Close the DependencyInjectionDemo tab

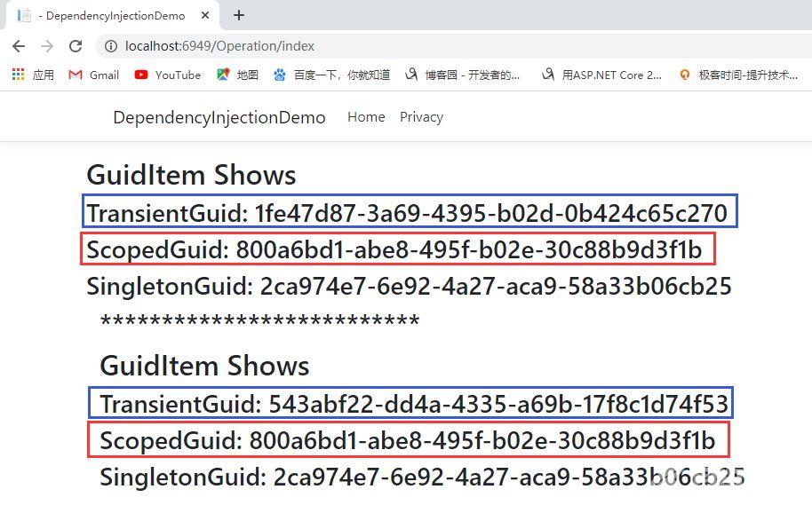pos(205,15)
